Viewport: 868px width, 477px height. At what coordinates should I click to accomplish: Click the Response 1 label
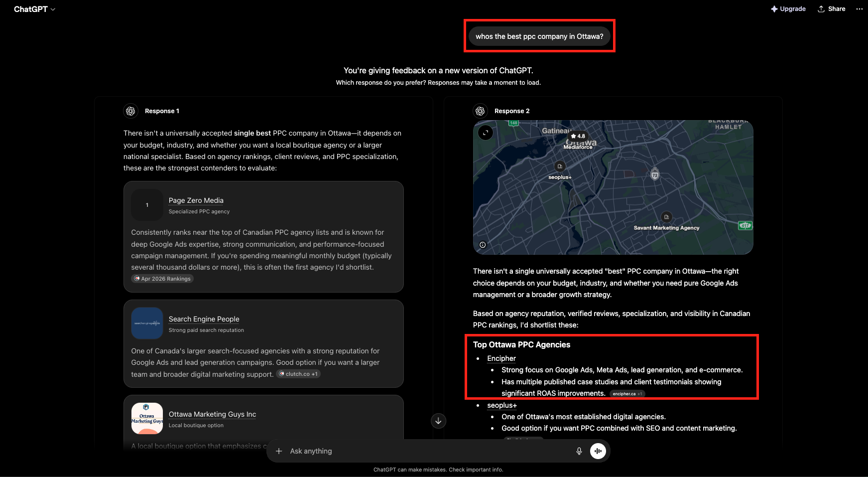tap(162, 111)
